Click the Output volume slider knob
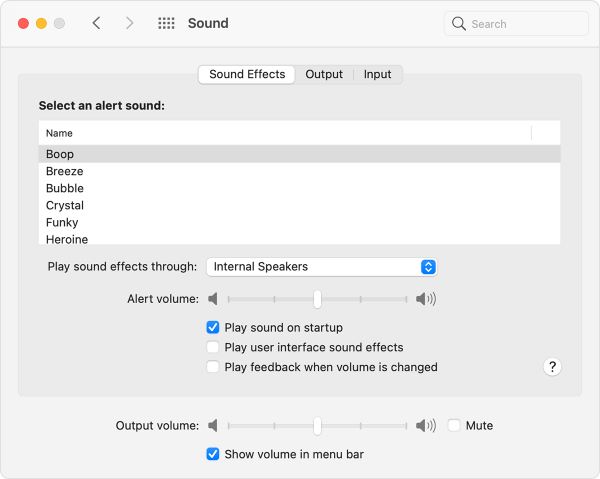Image resolution: width=600 pixels, height=479 pixels. tap(317, 426)
